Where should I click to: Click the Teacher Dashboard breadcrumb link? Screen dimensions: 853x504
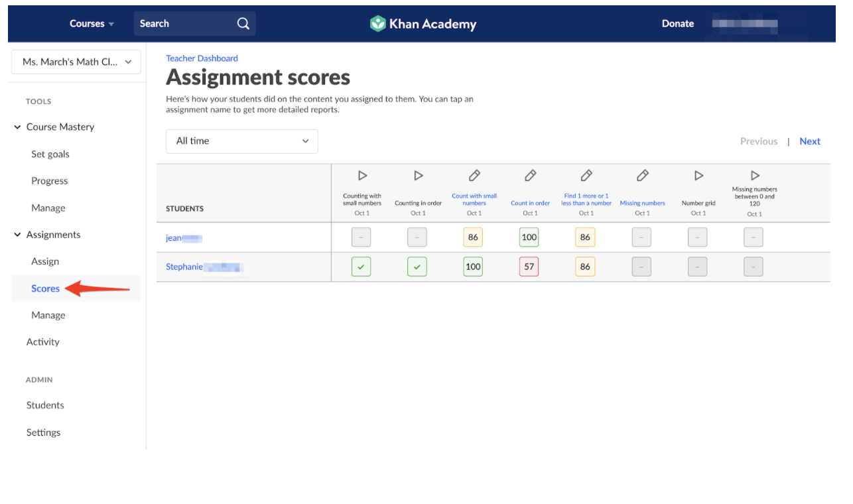[x=202, y=58]
